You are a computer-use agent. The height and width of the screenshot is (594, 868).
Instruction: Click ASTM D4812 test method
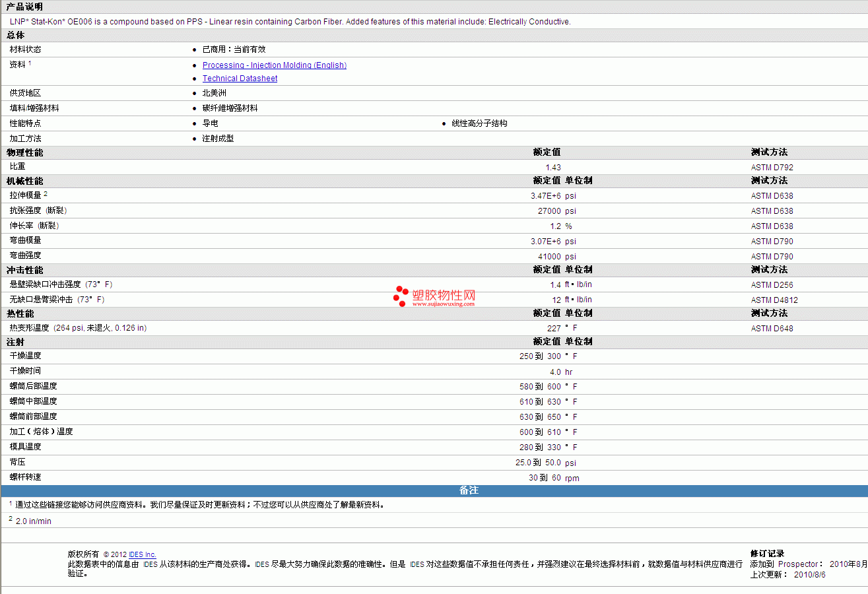pos(774,300)
